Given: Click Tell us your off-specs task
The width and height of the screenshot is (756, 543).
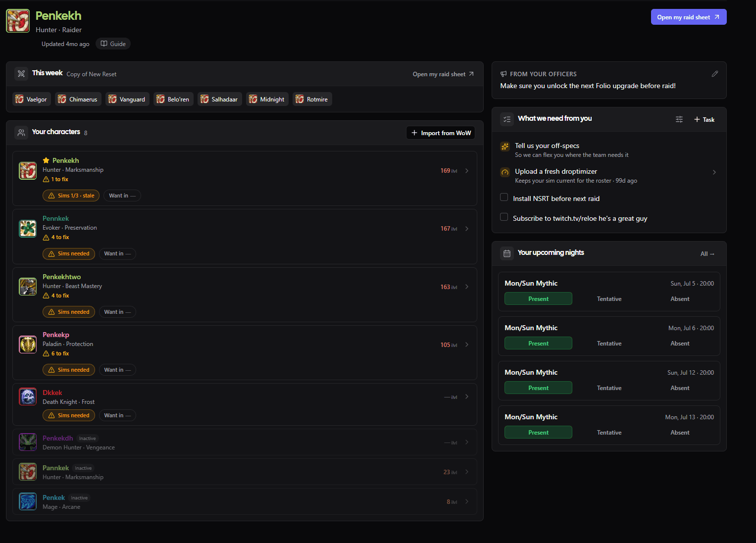Looking at the screenshot, I should point(609,150).
